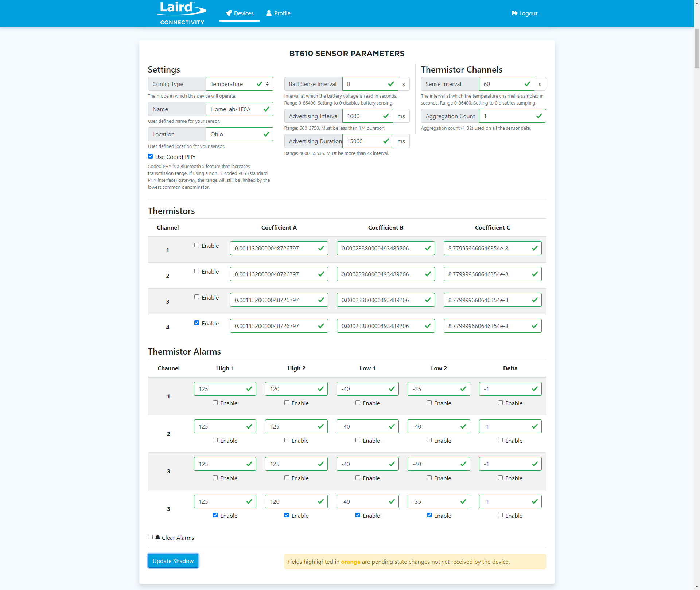
Task: Click the bell icon beside Clear Alarms
Action: pos(157,538)
